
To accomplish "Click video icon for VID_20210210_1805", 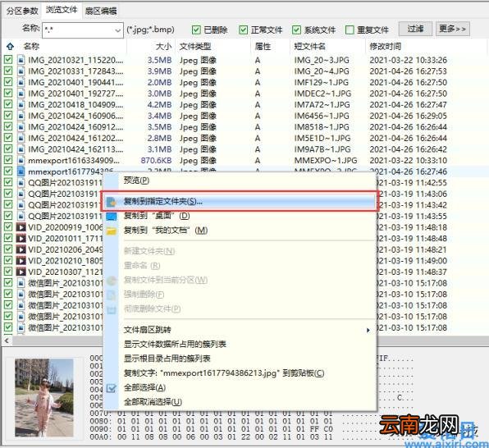I will coord(21,260).
